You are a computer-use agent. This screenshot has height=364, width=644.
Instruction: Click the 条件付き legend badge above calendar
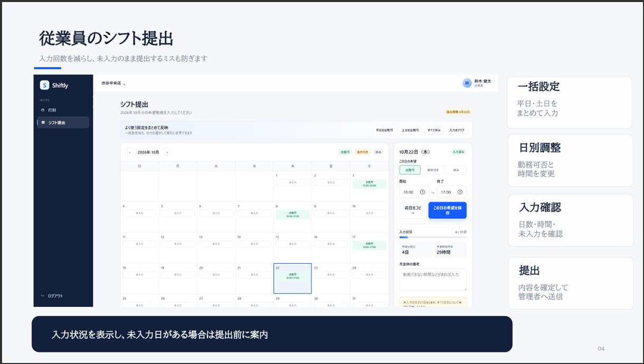pos(362,152)
